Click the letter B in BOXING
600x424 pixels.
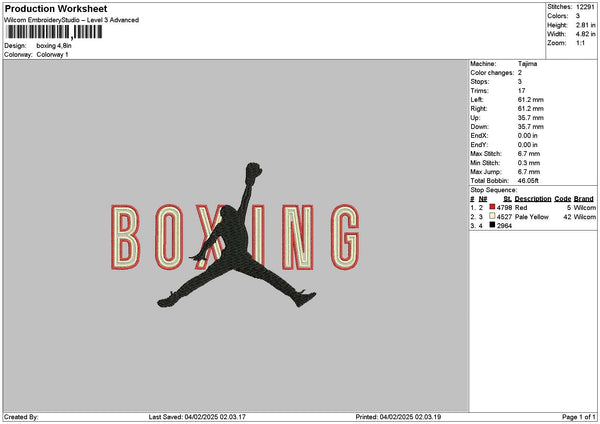coord(125,237)
